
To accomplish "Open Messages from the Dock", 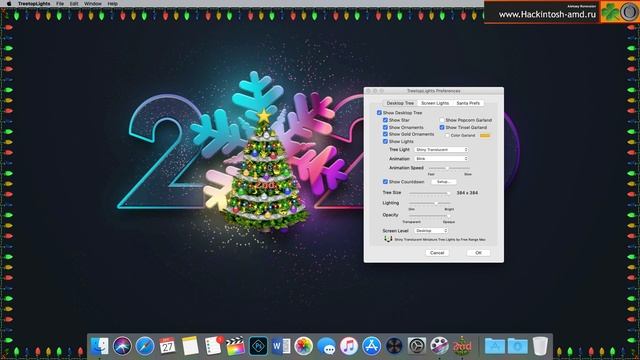I will pyautogui.click(x=326, y=346).
